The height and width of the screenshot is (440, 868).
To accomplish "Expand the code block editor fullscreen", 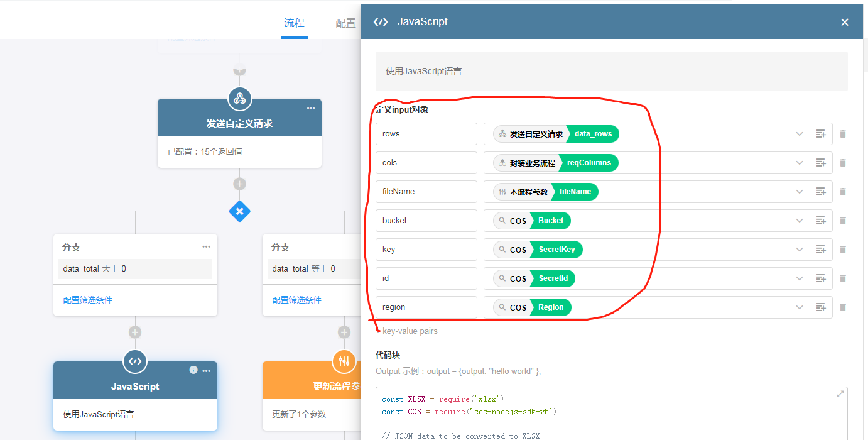I will [840, 394].
